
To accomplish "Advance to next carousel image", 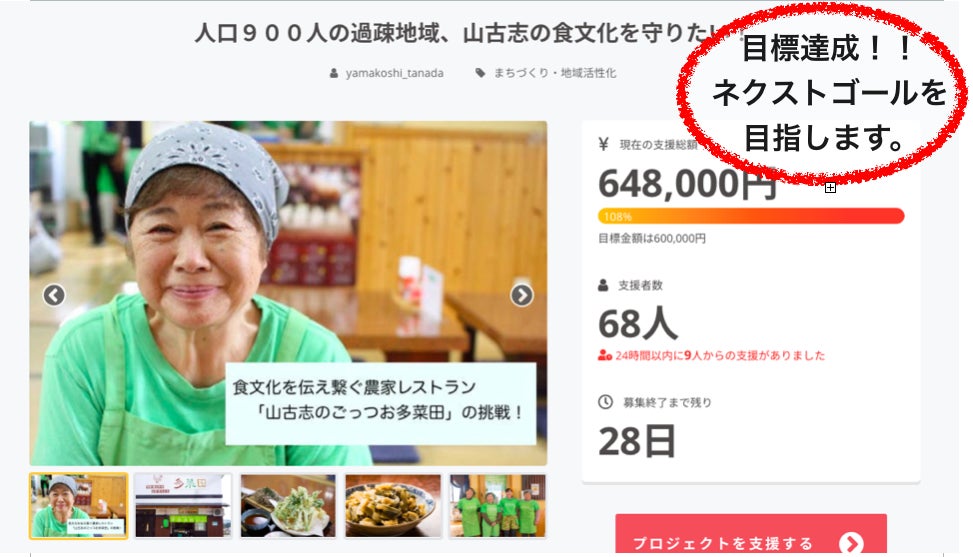I will 521,295.
